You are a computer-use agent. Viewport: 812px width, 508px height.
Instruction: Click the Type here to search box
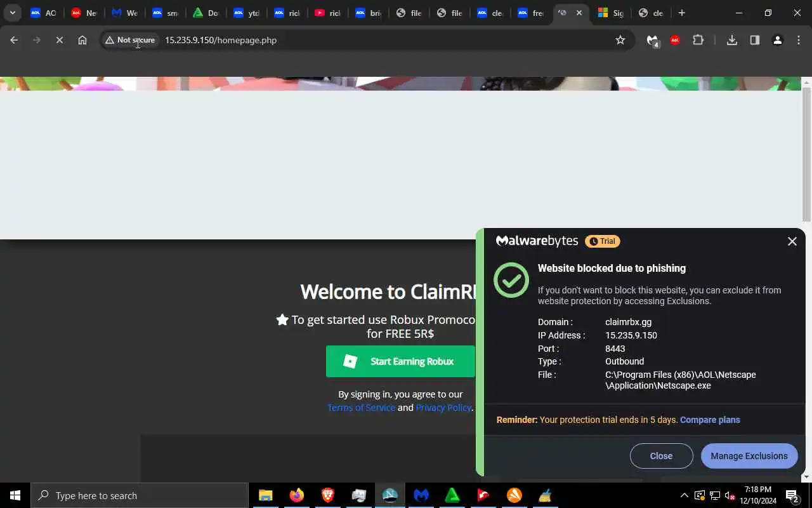click(x=140, y=495)
